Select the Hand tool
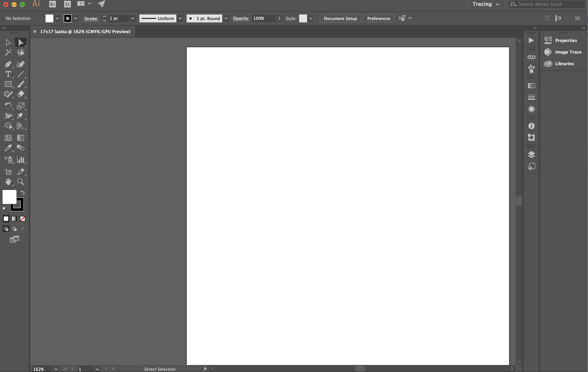Image resolution: width=588 pixels, height=372 pixels. point(8,181)
